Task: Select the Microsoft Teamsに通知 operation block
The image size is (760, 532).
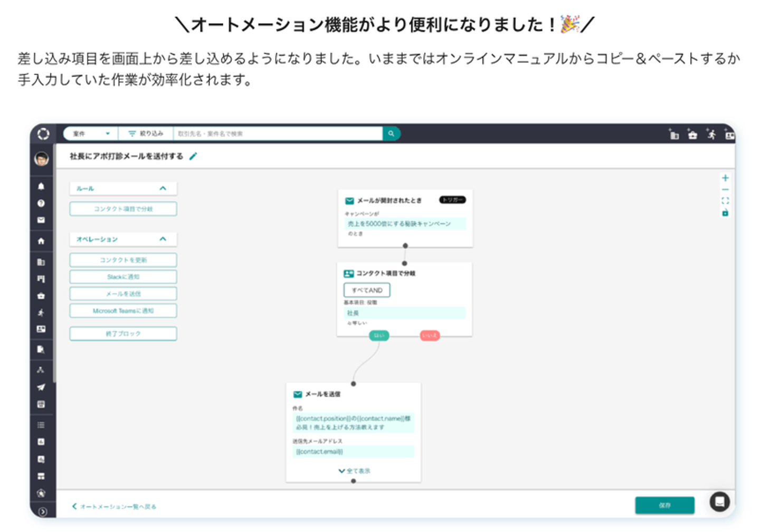Action: [x=123, y=311]
